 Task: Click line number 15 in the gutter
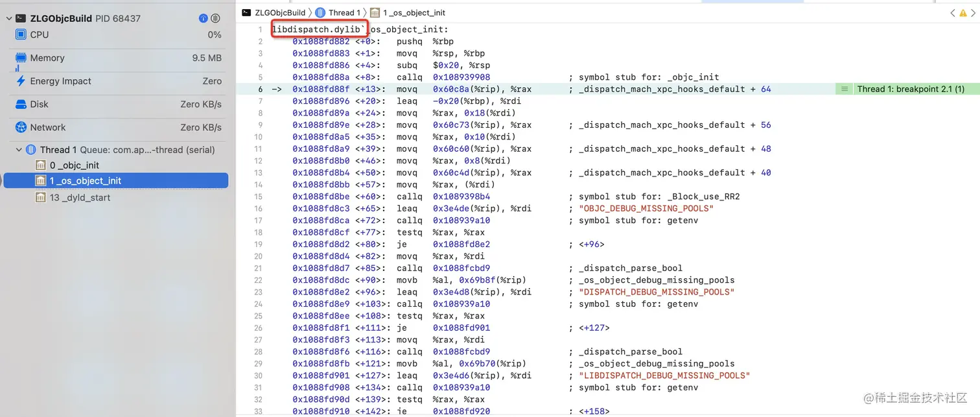259,197
